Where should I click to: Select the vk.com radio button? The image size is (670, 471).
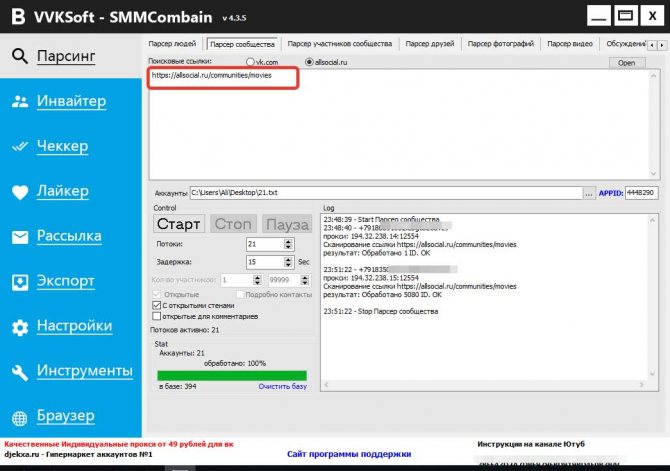[x=250, y=62]
